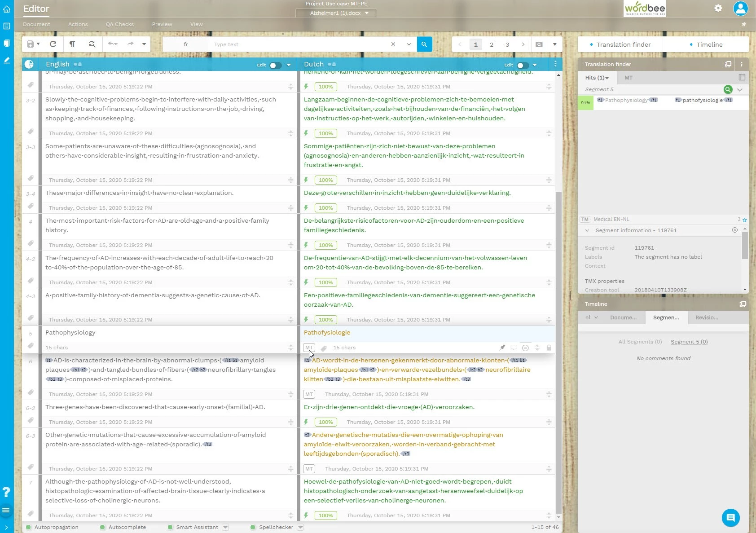756x533 pixels.
Task: Click the Type text search field
Action: (x=299, y=44)
